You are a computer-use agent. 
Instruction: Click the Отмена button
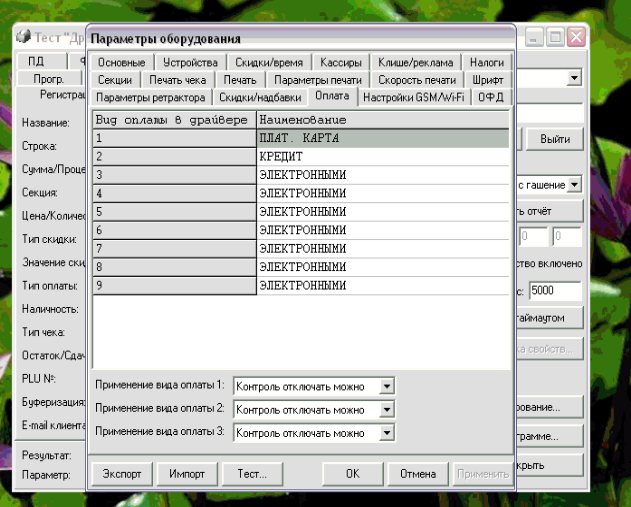(x=417, y=473)
